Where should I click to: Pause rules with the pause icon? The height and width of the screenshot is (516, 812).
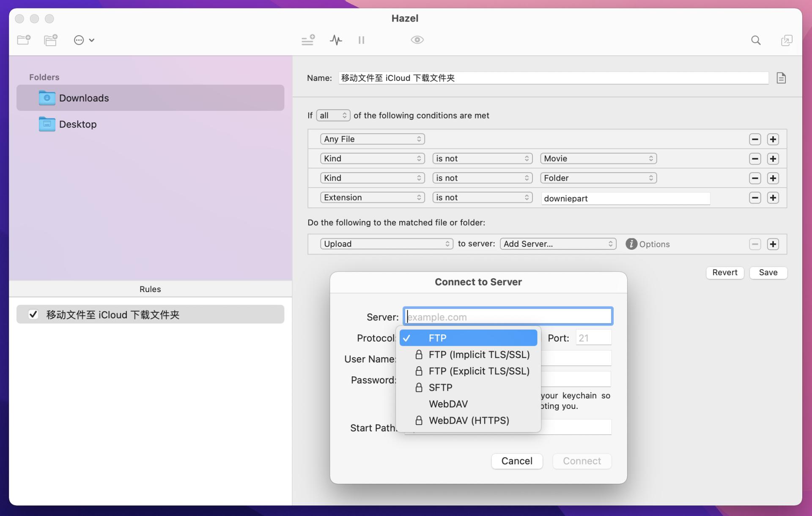point(361,40)
